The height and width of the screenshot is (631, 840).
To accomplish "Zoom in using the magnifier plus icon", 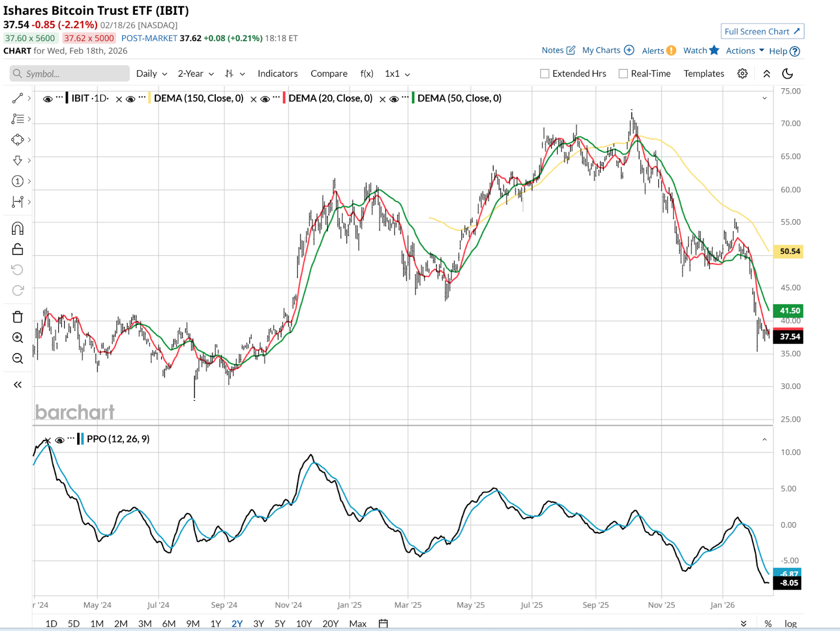I will [17, 338].
